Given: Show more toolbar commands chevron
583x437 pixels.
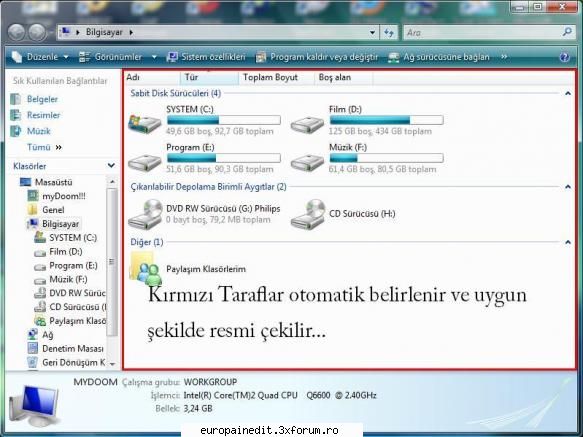Looking at the screenshot, I should click(x=504, y=57).
